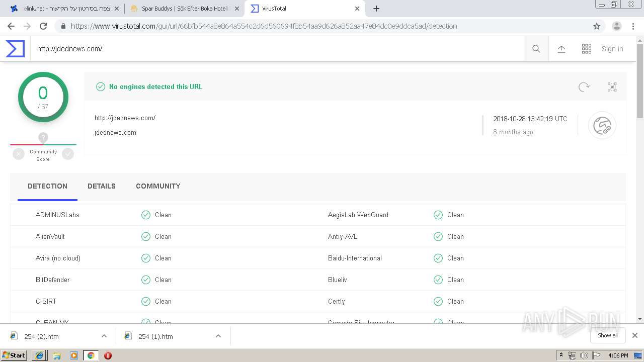This screenshot has width=644, height=362.
Task: Close the Spar Buddys tab
Action: point(237,9)
